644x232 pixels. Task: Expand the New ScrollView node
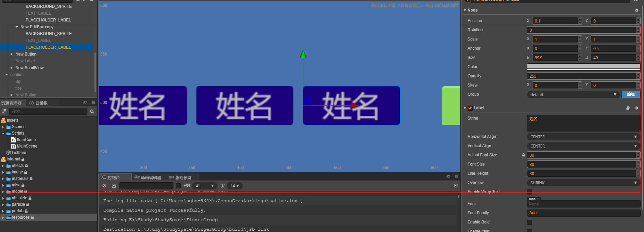pos(12,68)
